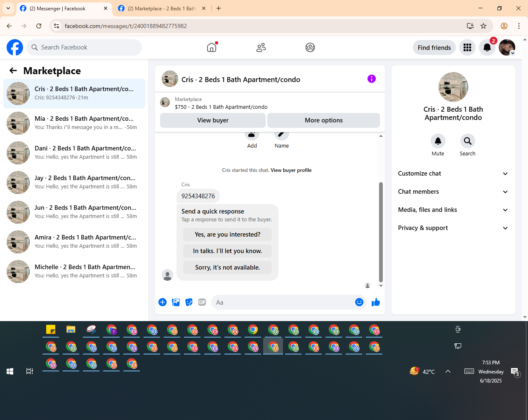This screenshot has height=420, width=528.
Task: Open the Mia conversation
Action: click(74, 123)
